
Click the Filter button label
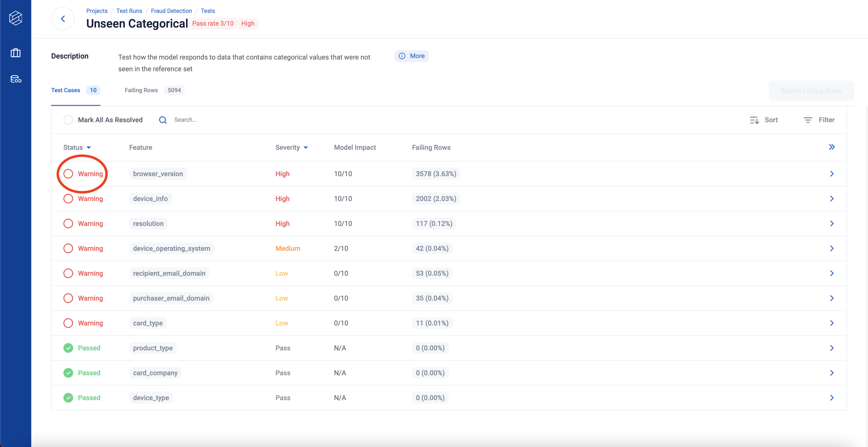(826, 120)
